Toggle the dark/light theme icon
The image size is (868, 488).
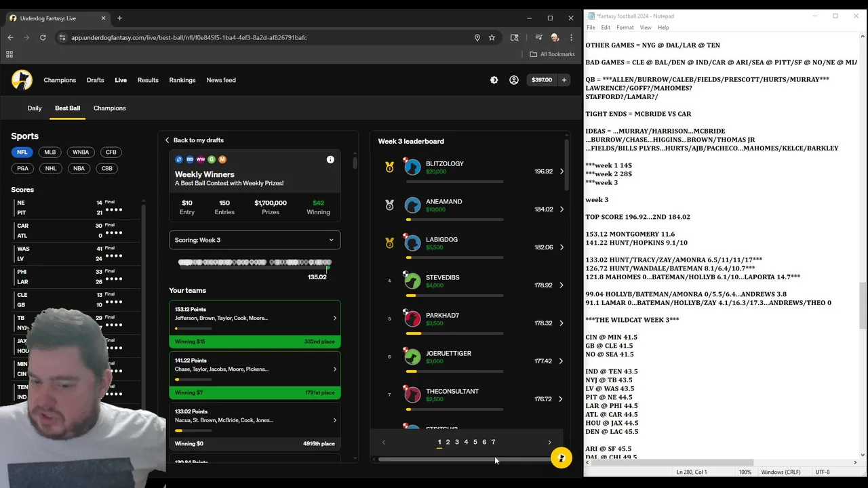(494, 80)
